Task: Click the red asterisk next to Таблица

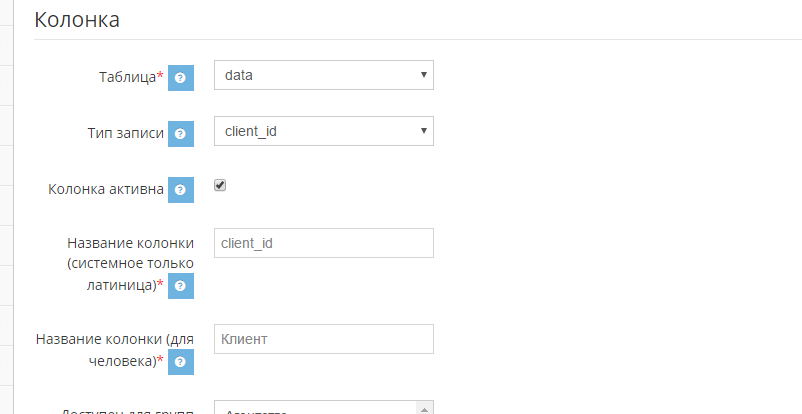Action: [x=160, y=76]
